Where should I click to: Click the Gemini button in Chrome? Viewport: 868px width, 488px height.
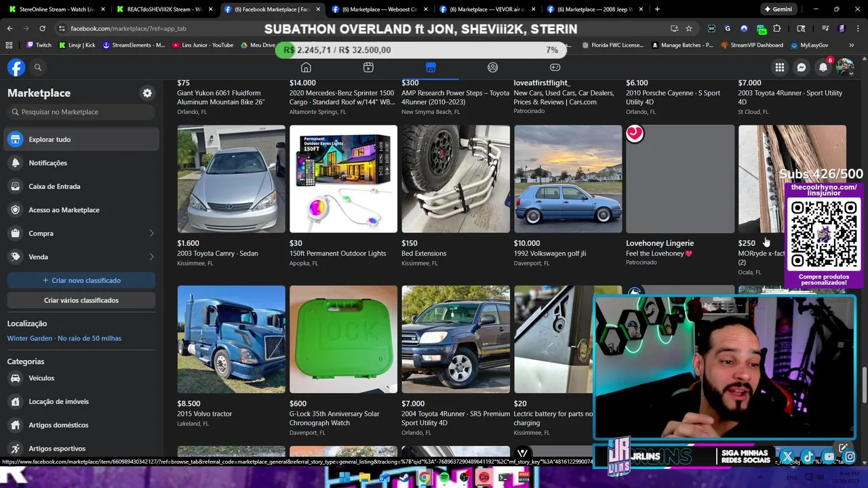pos(778,9)
